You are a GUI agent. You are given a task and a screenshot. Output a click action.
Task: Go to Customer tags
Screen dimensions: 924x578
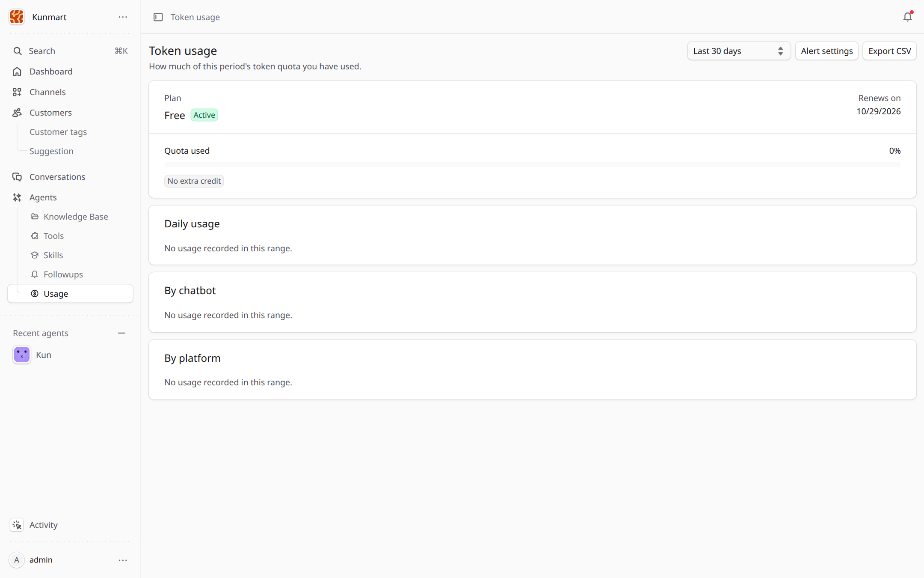[58, 132]
